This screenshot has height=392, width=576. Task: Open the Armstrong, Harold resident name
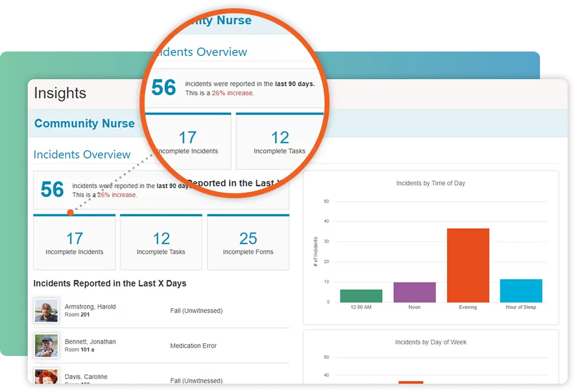90,307
